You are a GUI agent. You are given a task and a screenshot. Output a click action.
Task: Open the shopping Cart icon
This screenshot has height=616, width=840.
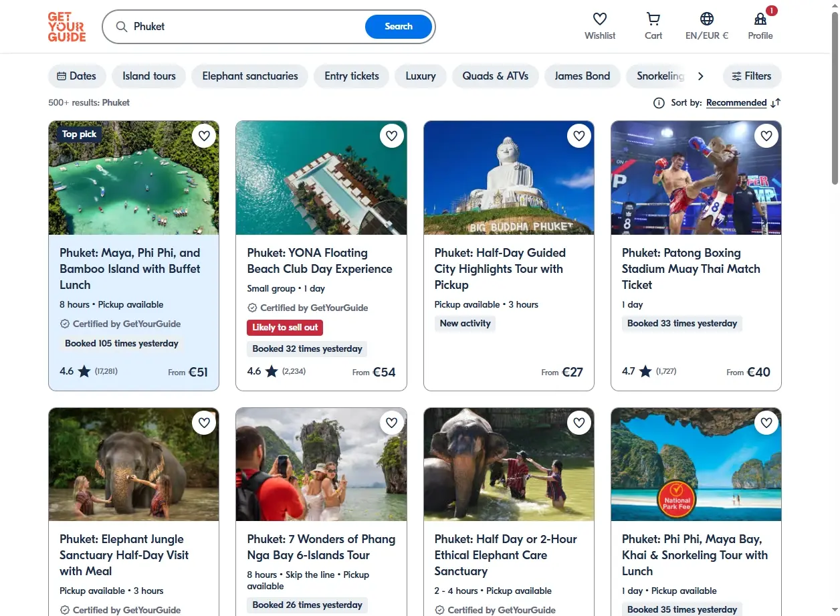(653, 19)
